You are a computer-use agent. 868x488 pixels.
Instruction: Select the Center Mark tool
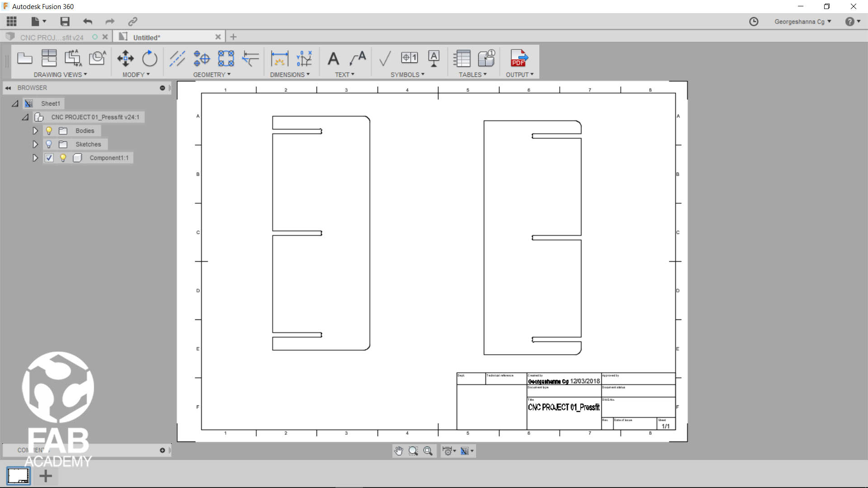click(202, 58)
